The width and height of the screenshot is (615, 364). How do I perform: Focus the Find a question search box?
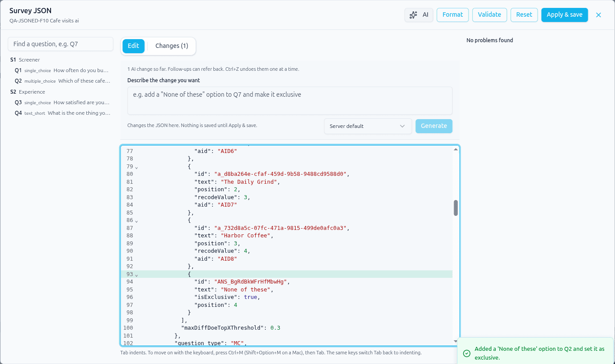tap(61, 44)
